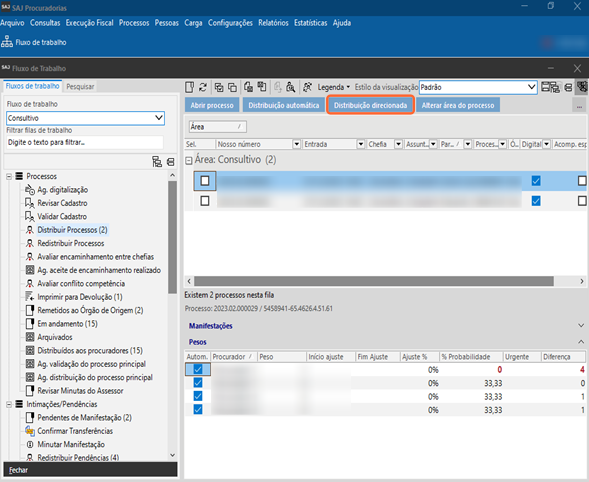This screenshot has width=589, height=482.
Task: Click the Abrir processo button
Action: coord(212,105)
